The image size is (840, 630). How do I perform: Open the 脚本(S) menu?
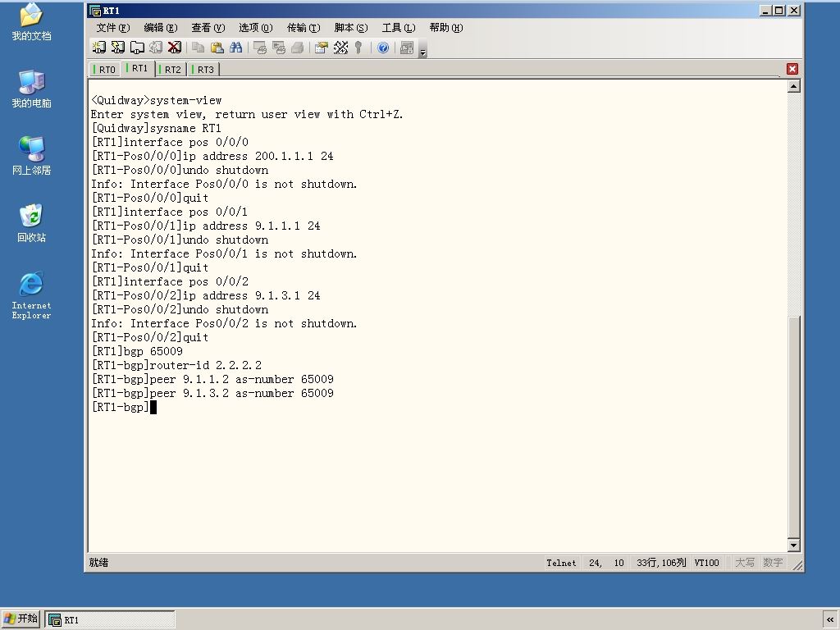pos(351,27)
